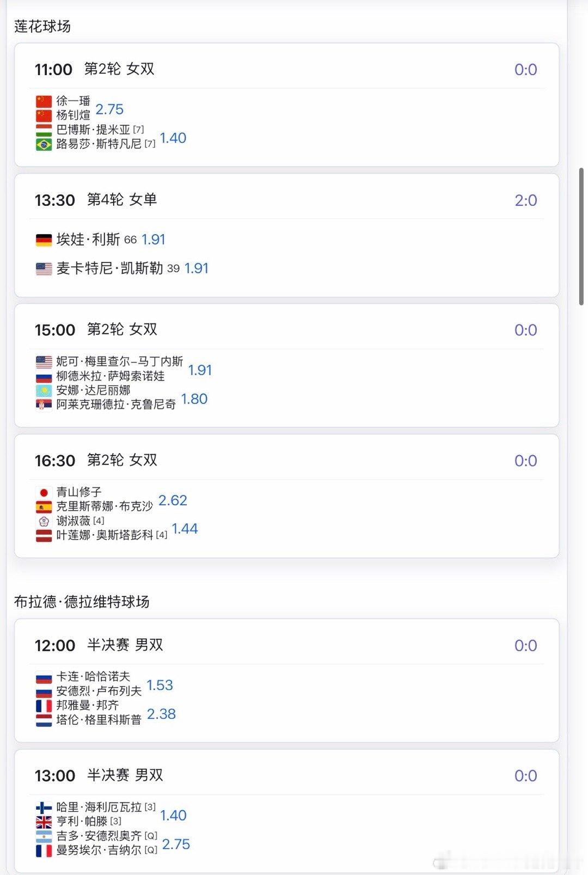588x875 pixels.
Task: Click the Japan flag next to 青山修子
Action: coord(44,492)
